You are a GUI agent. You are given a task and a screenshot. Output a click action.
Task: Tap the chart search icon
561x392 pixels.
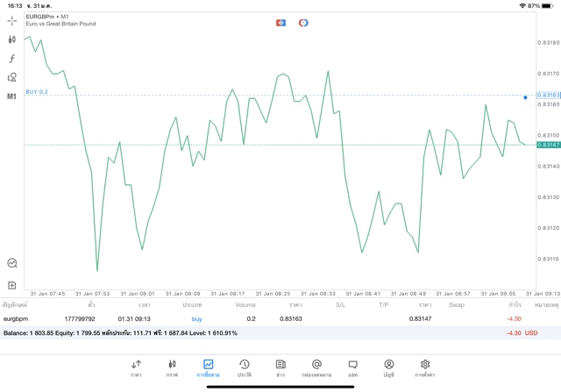[11, 262]
